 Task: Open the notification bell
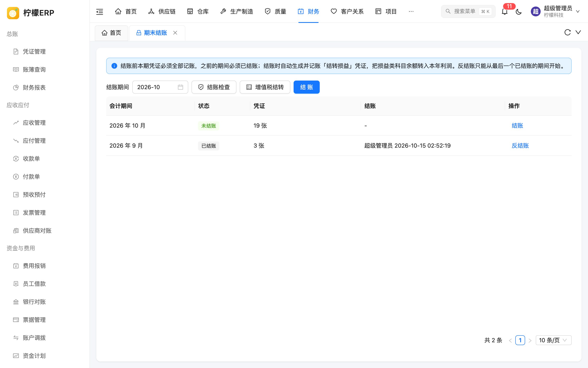coord(505,11)
